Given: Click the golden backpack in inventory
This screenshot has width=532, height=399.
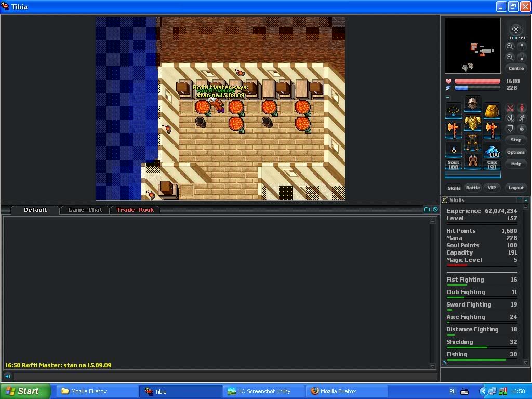Looking at the screenshot, I should pyautogui.click(x=491, y=111).
